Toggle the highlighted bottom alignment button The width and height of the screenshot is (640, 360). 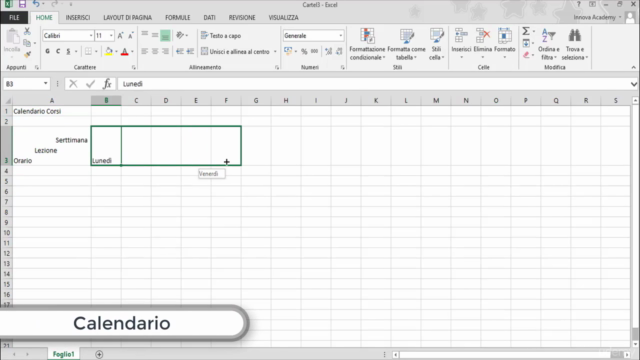pos(165,36)
